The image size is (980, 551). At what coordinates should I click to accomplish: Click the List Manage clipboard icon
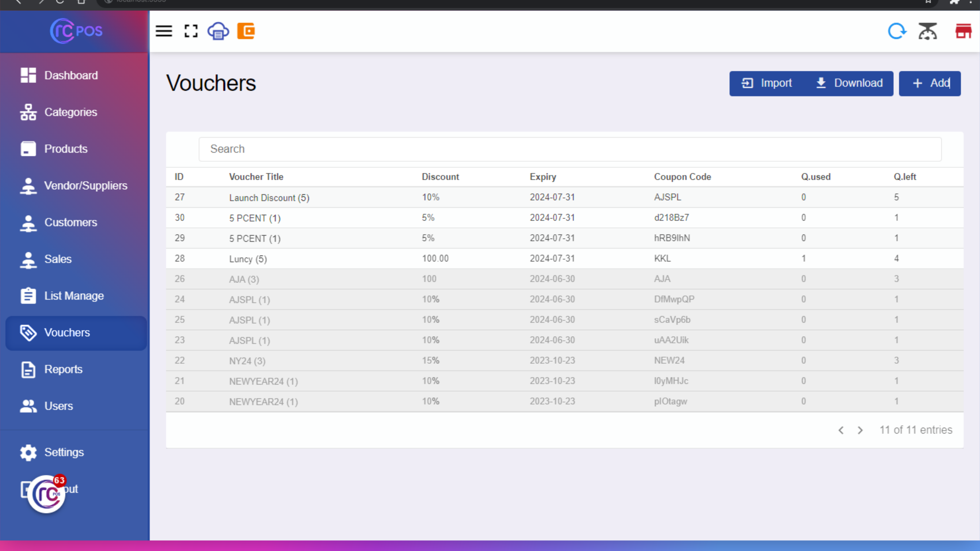point(29,296)
